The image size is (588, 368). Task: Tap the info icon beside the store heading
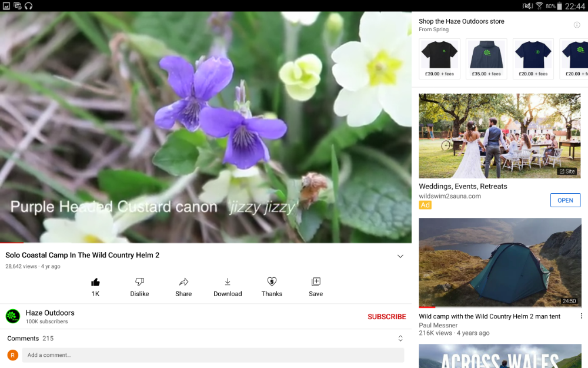(577, 25)
